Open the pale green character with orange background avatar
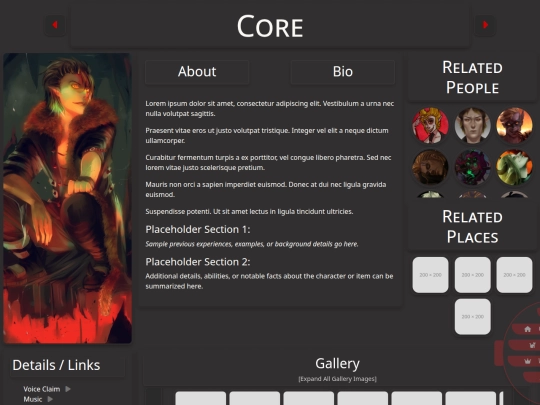The image size is (540, 405). tap(514, 167)
